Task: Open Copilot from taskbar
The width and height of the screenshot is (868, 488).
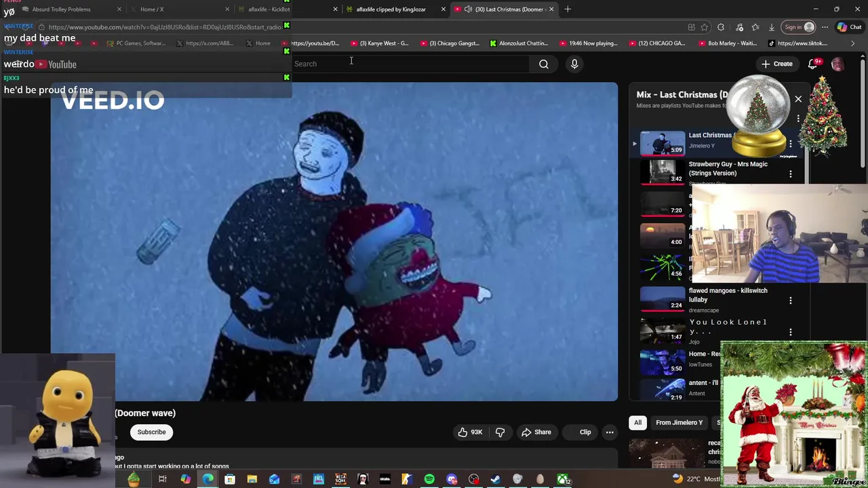Action: click(185, 480)
